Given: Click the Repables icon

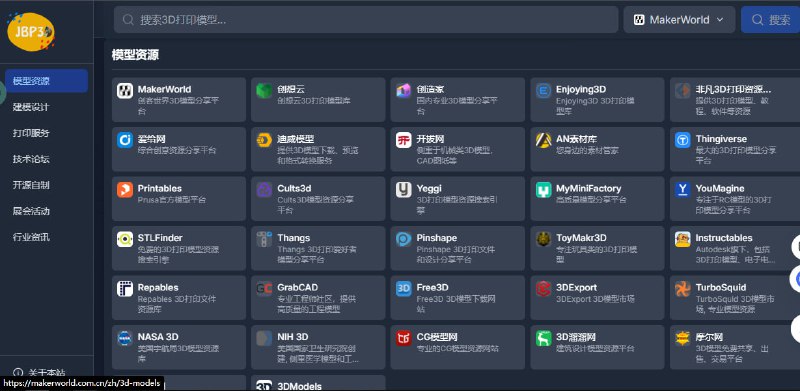Looking at the screenshot, I should point(124,289).
